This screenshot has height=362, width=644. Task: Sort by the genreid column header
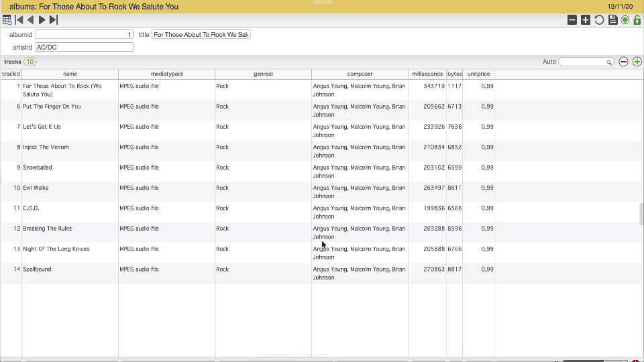(x=263, y=74)
